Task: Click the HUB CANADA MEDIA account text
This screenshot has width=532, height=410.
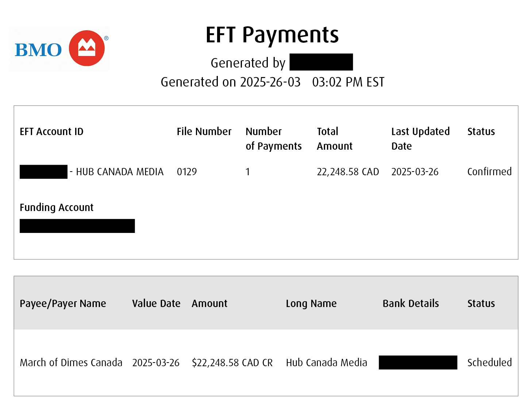Action: pos(119,172)
